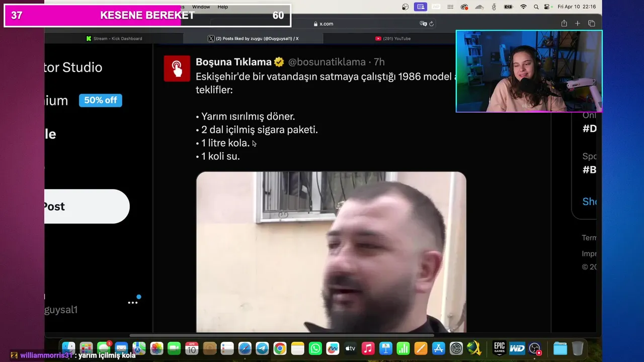This screenshot has height=362, width=644.
Task: Open Telegram from the Dock
Action: pyautogui.click(x=262, y=348)
